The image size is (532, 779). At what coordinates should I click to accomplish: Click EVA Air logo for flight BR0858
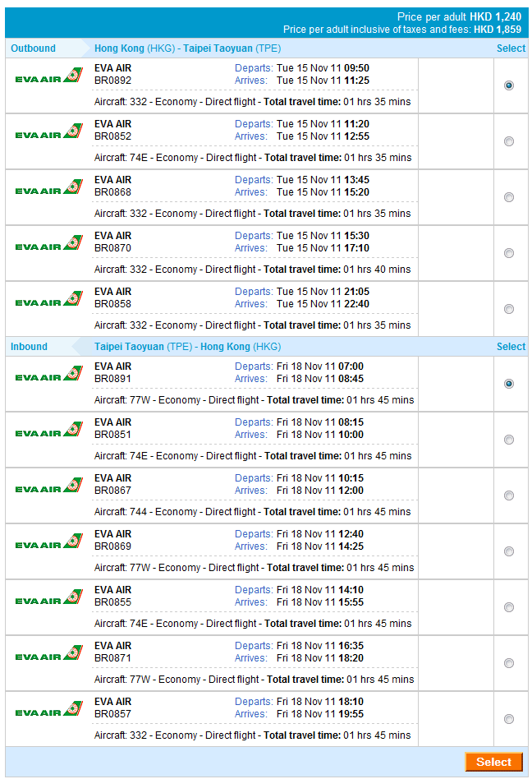click(48, 300)
